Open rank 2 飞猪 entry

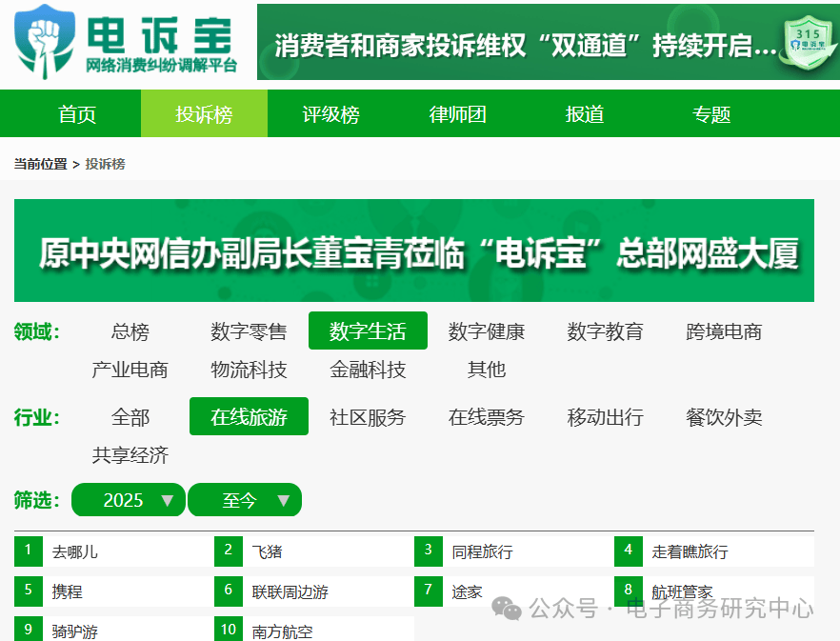314,551
